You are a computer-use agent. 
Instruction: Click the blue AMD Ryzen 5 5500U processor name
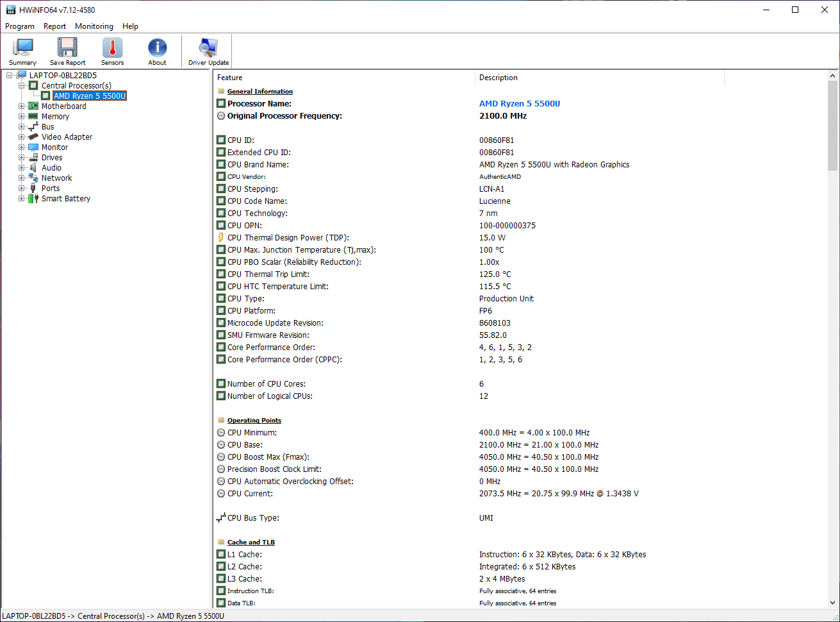(519, 104)
